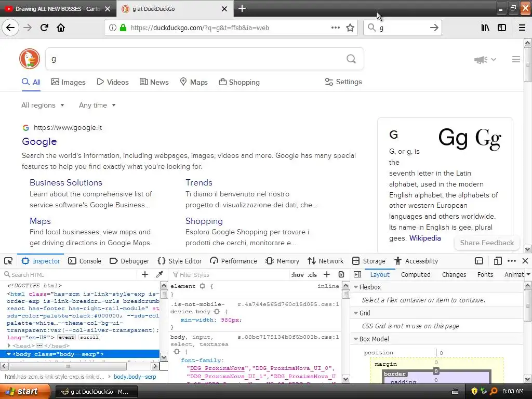The height and width of the screenshot is (399, 532).
Task: Open the Any time filter dropdown
Action: coord(97,105)
